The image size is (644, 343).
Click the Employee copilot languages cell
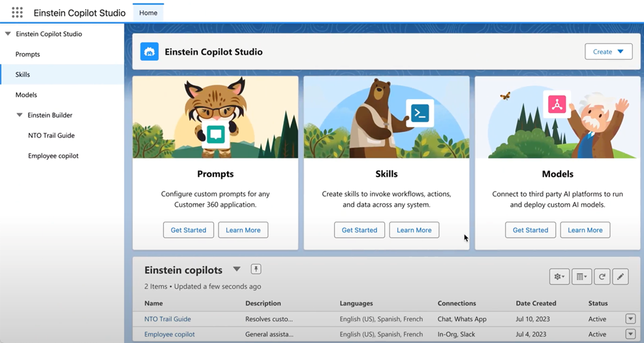point(381,335)
